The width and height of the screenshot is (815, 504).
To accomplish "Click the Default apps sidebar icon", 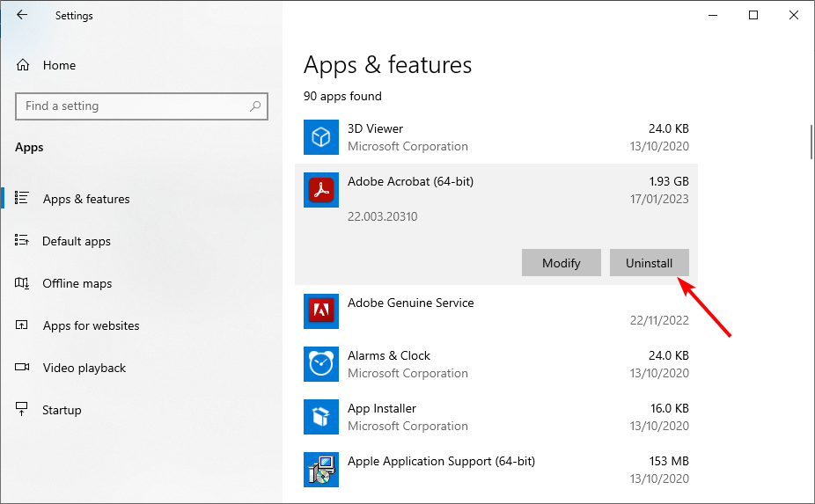I will (x=22, y=240).
